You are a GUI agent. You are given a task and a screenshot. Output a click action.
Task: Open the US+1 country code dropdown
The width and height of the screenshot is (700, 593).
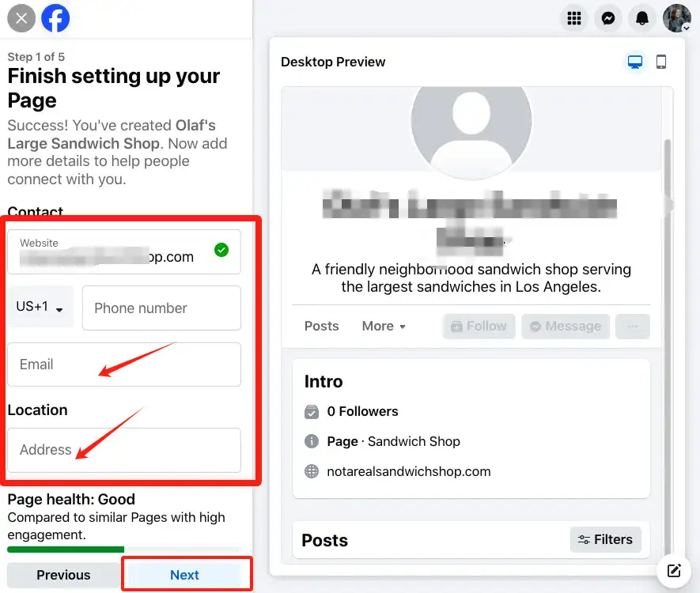[40, 307]
